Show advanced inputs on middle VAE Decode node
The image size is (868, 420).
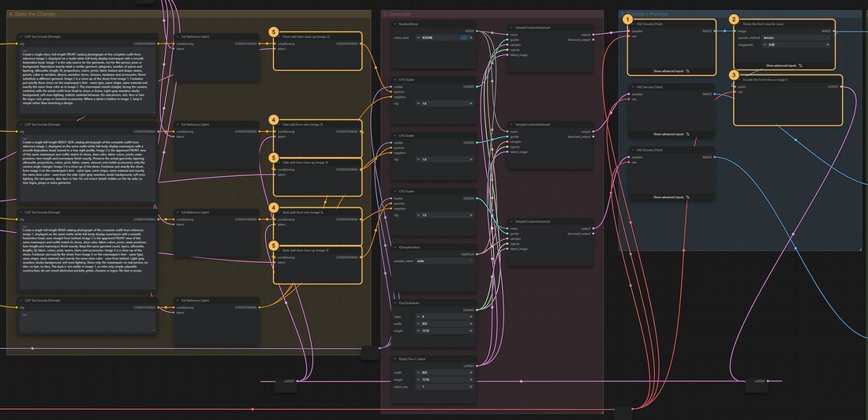point(672,134)
